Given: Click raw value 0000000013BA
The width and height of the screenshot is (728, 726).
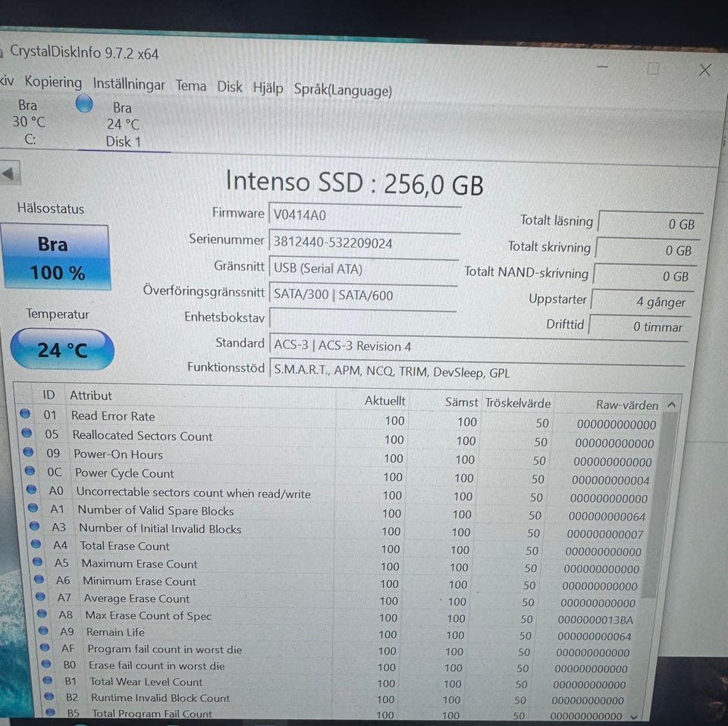Looking at the screenshot, I should pos(596,620).
